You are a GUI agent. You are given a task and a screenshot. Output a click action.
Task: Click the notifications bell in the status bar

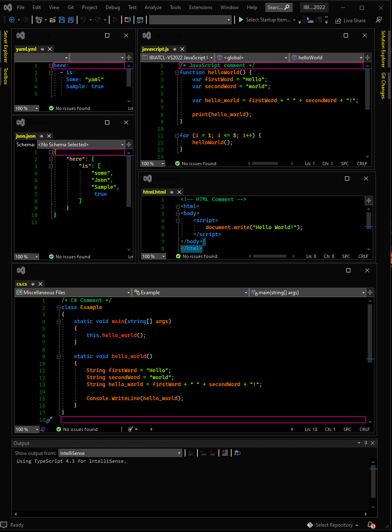click(x=370, y=525)
